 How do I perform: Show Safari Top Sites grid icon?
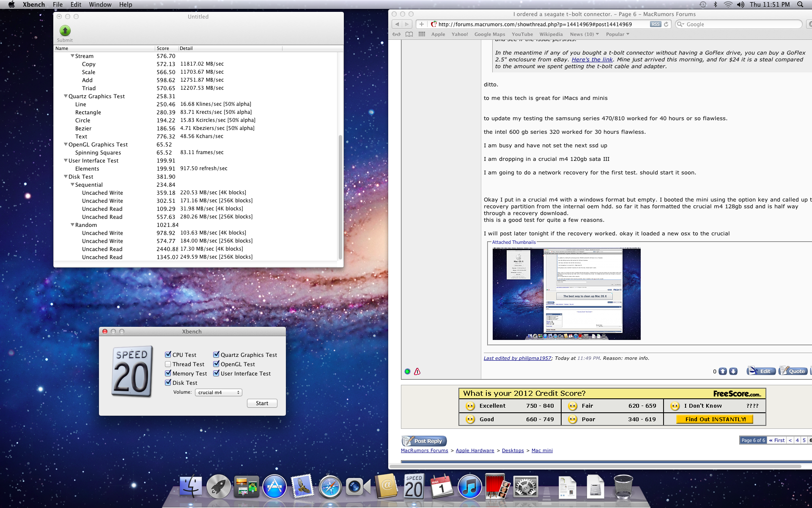tap(422, 34)
